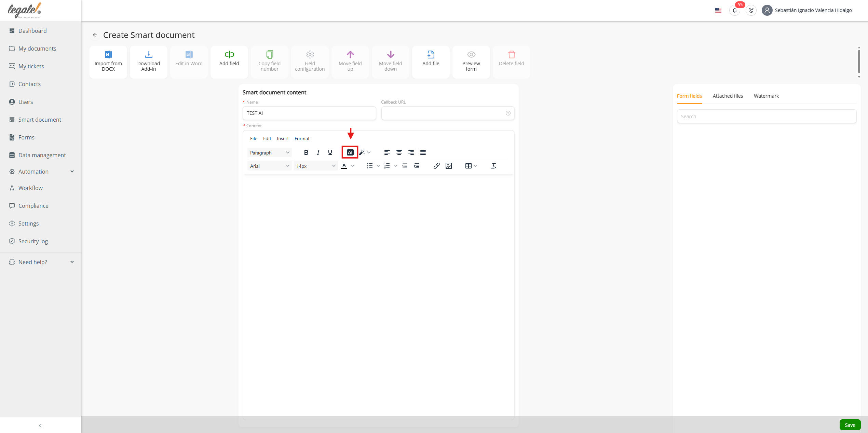Click the insert image icon

[x=449, y=166]
